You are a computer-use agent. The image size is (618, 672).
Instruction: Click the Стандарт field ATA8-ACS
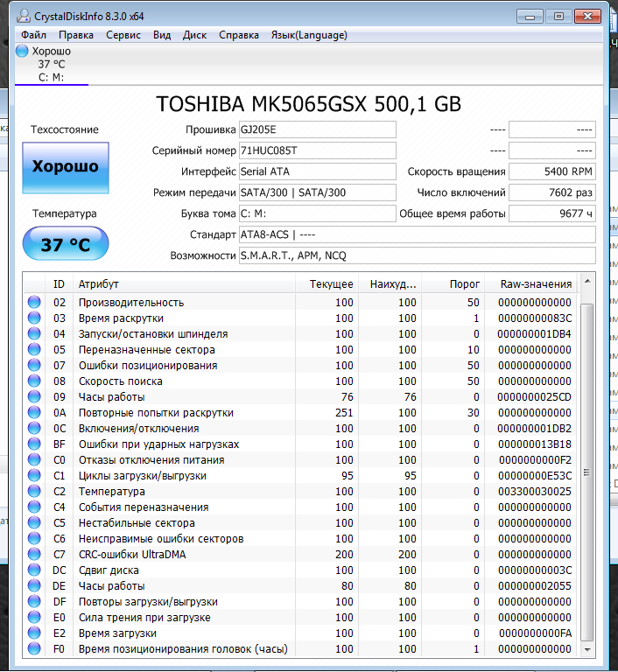tap(418, 234)
